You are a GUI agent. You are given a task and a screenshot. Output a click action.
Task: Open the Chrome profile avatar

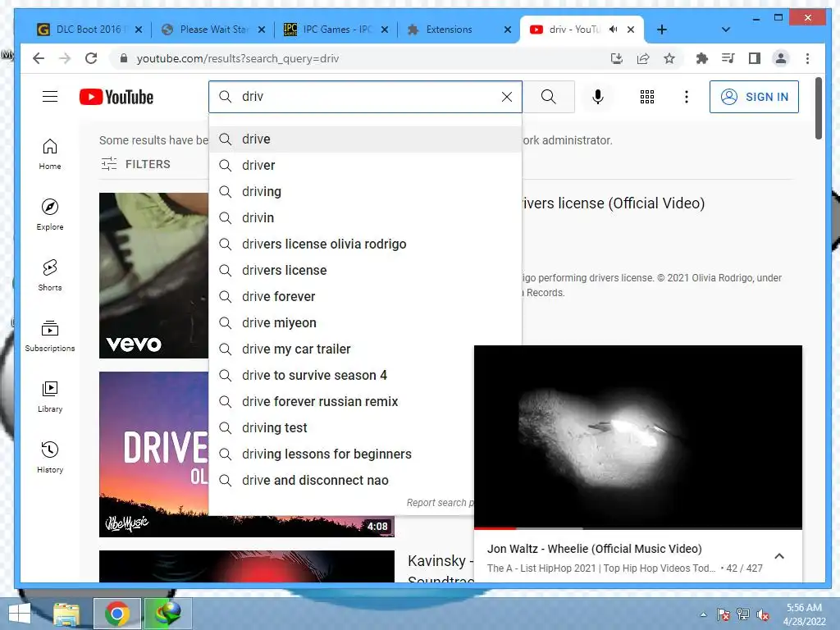pos(781,58)
